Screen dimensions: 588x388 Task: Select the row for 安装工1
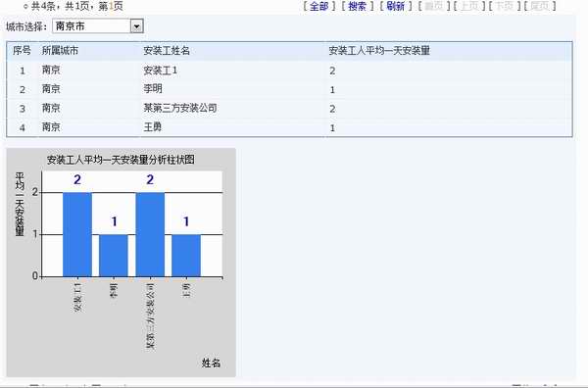point(289,71)
